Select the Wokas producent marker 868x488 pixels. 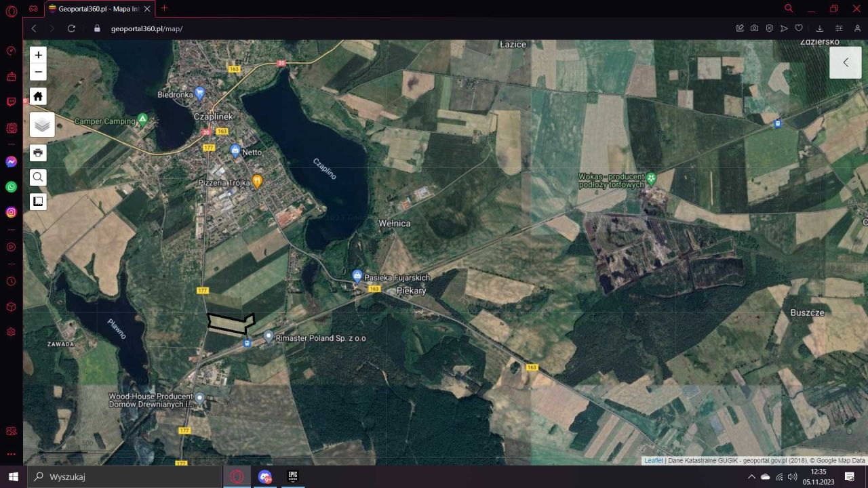point(652,178)
